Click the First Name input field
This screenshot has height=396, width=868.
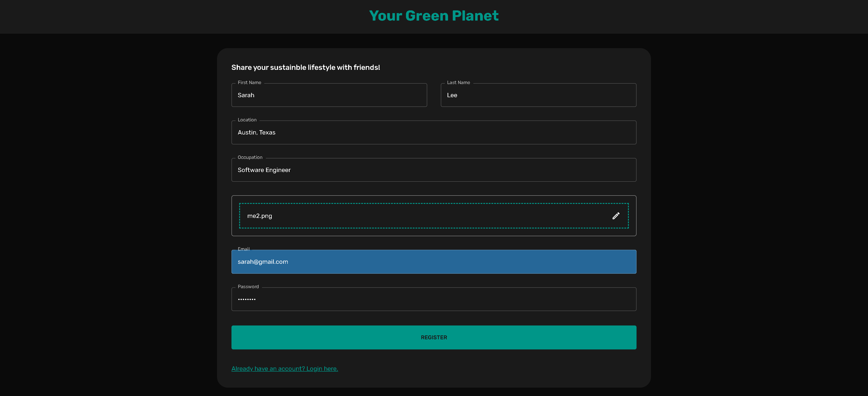pyautogui.click(x=329, y=95)
